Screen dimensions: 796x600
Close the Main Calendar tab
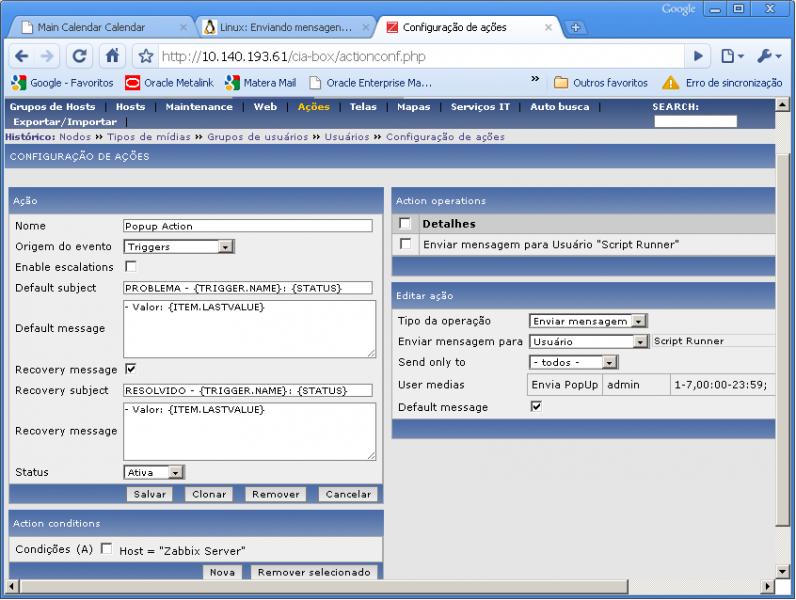click(x=184, y=27)
